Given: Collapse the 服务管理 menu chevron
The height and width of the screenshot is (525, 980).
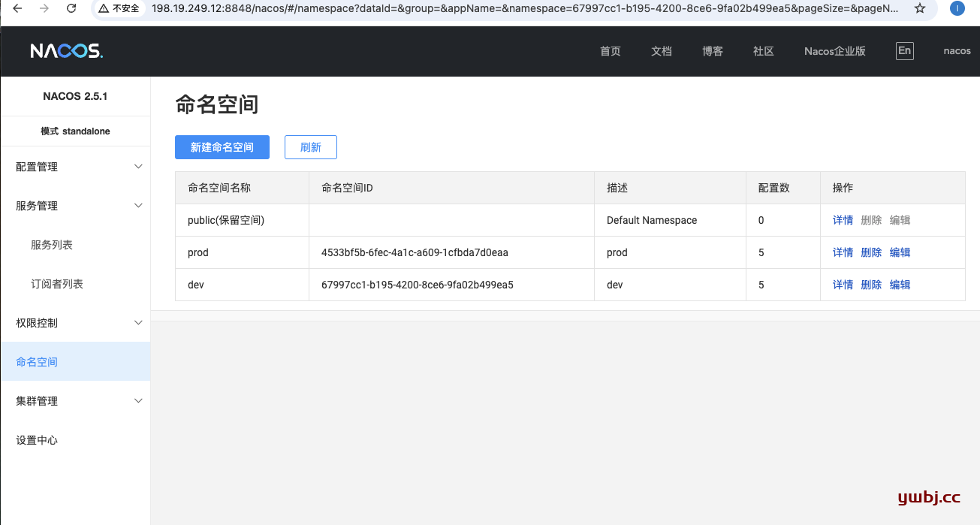Looking at the screenshot, I should point(138,206).
